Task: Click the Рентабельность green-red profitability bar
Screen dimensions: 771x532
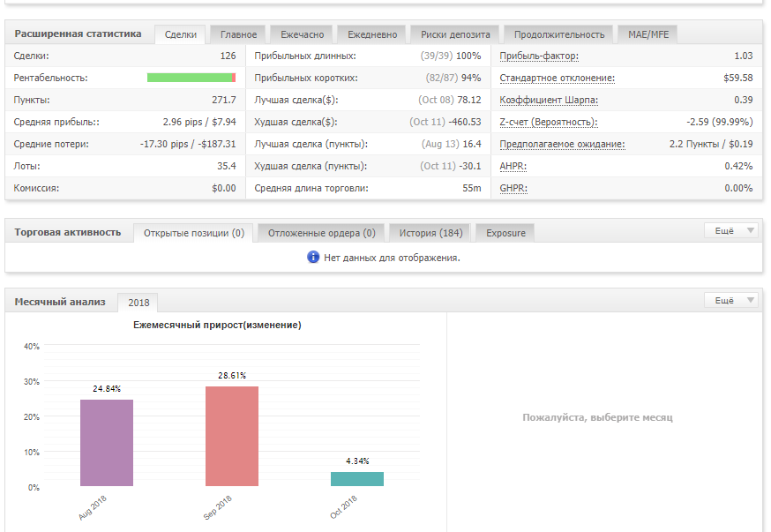Action: [x=191, y=78]
